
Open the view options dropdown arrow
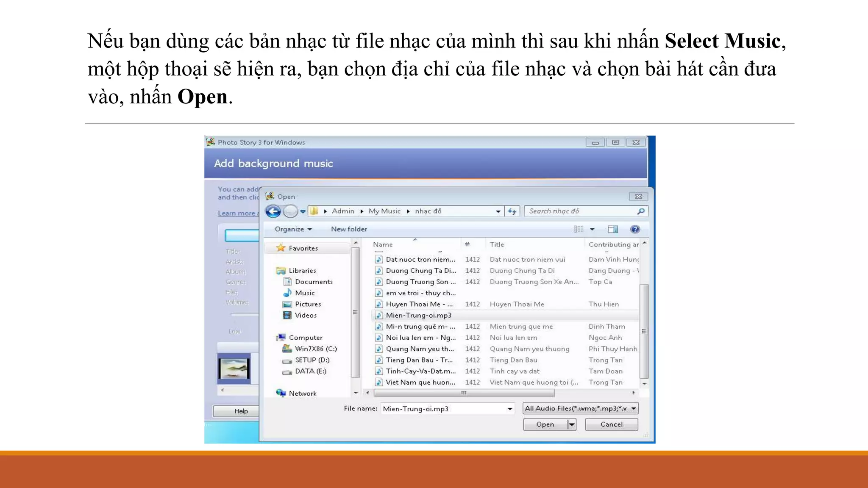point(592,229)
